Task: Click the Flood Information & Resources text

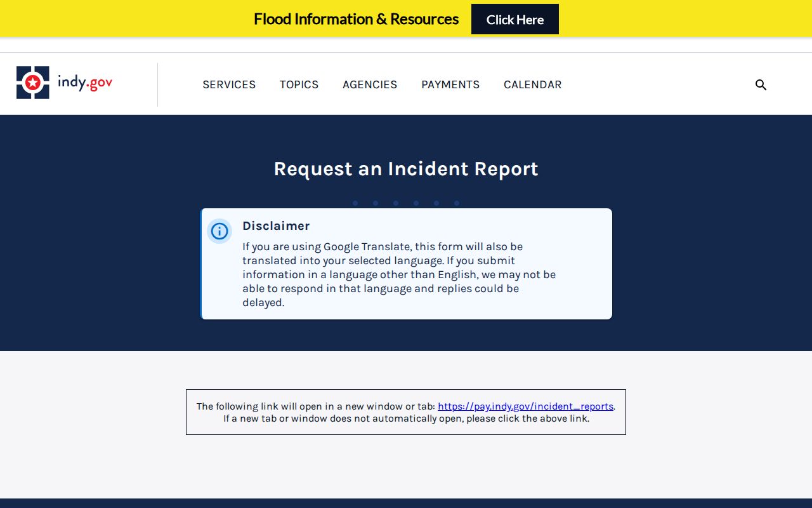Action: click(356, 19)
